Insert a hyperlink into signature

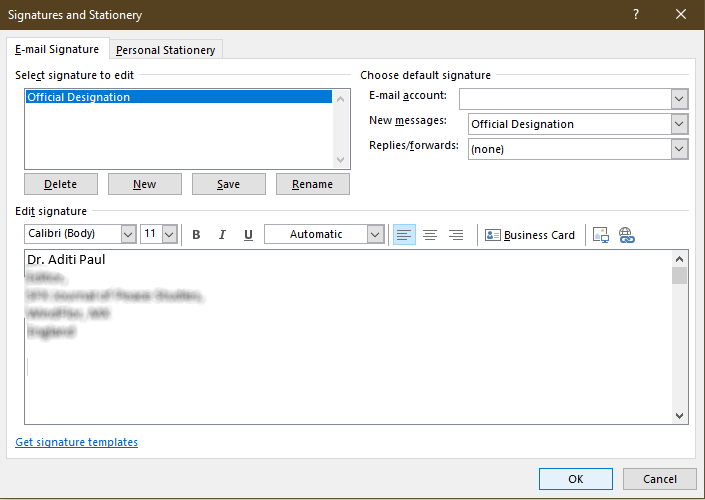(627, 235)
